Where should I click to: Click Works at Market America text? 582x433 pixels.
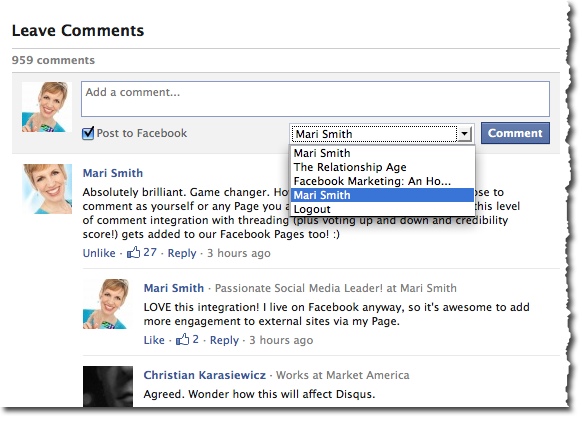click(343, 375)
